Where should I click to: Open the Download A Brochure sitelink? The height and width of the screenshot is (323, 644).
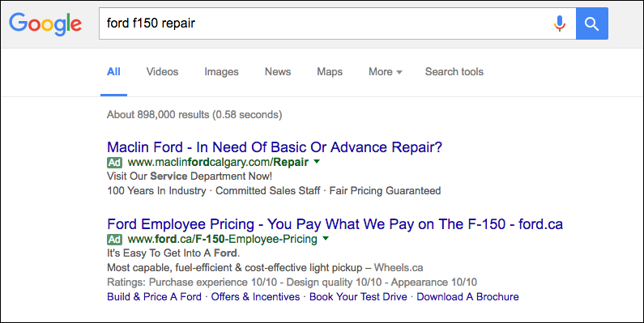click(467, 297)
